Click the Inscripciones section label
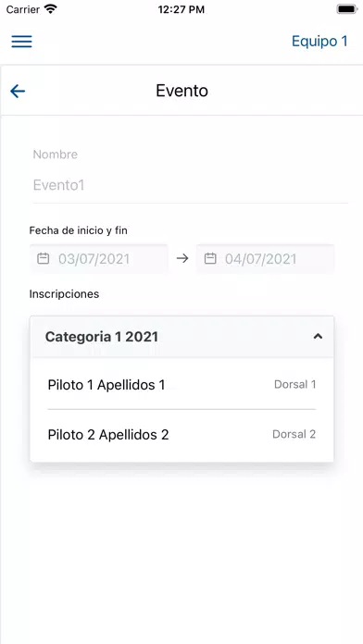Image resolution: width=363 pixels, height=644 pixels. tap(64, 294)
